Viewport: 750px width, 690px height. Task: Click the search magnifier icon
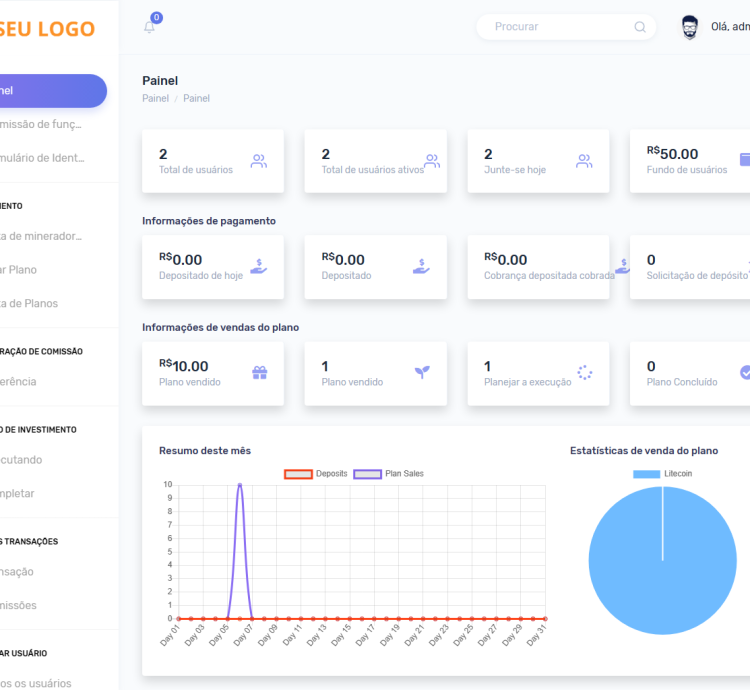(x=640, y=27)
